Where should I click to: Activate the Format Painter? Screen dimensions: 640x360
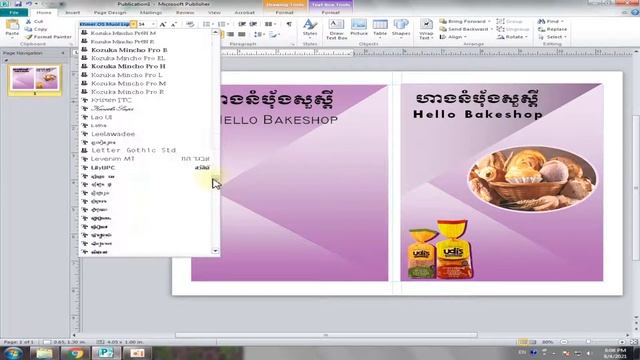(48, 37)
